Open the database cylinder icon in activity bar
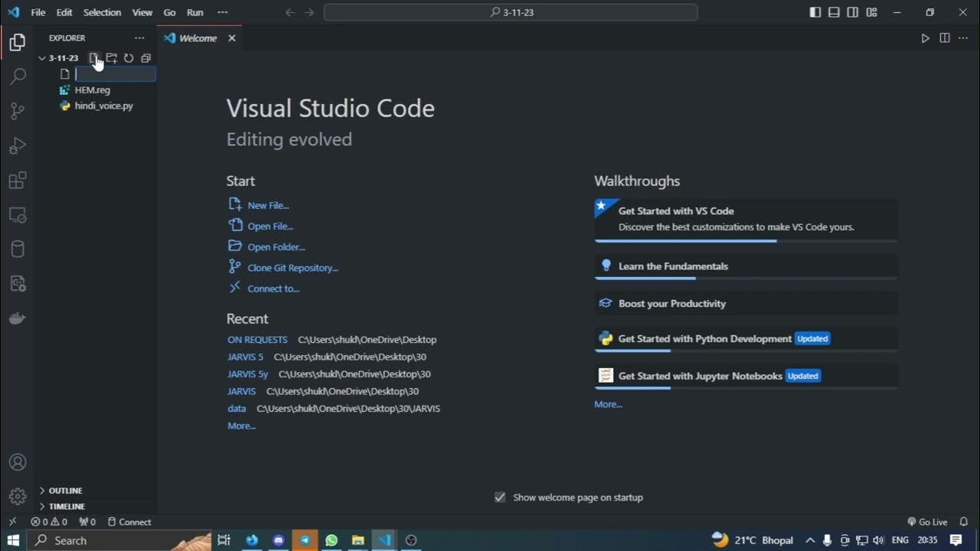The height and width of the screenshot is (551, 980). (17, 249)
